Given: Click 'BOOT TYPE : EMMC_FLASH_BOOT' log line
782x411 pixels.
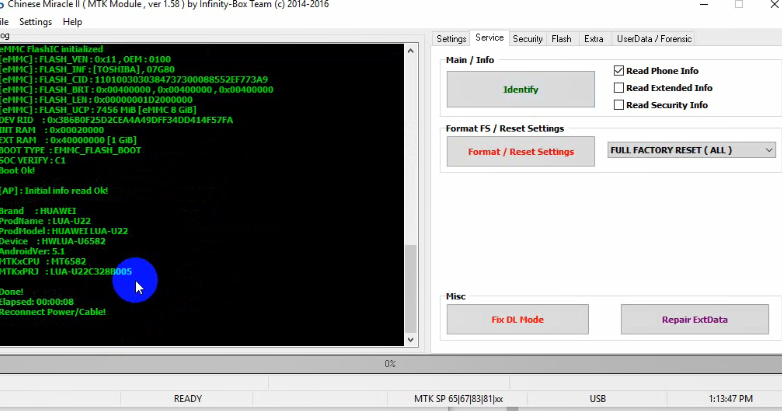Looking at the screenshot, I should (70, 150).
